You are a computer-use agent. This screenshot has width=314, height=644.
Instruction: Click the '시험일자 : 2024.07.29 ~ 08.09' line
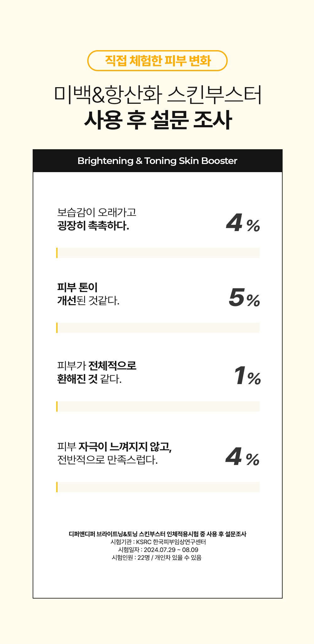[158, 550]
